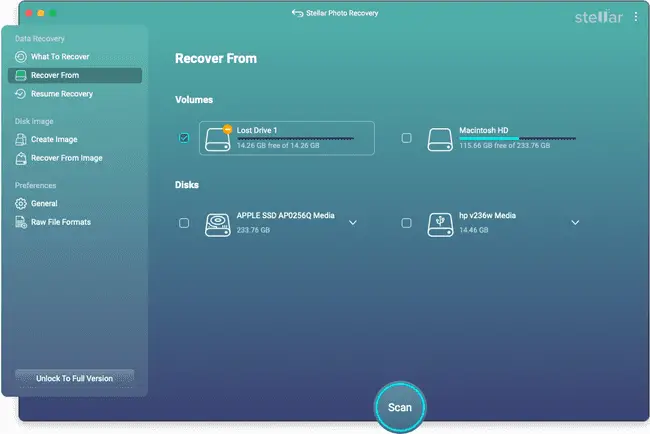The width and height of the screenshot is (650, 434).
Task: Click the '233.76 GB' disk size text
Action: [x=253, y=230]
